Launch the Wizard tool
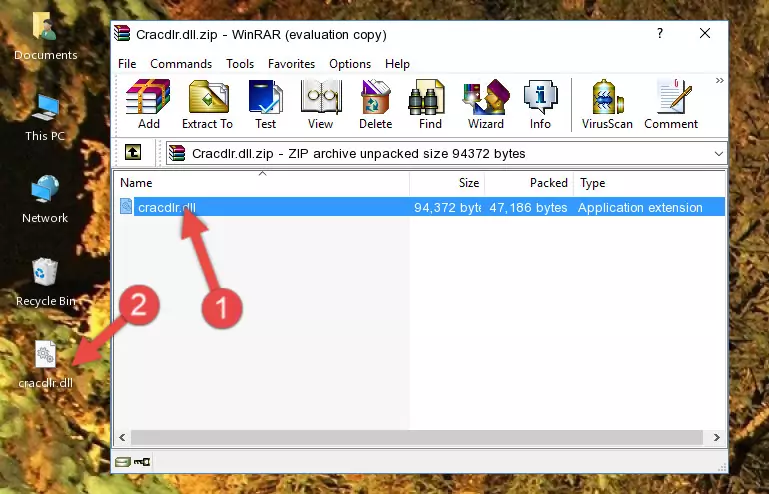Screen dimensions: 769x494 pos(486,104)
